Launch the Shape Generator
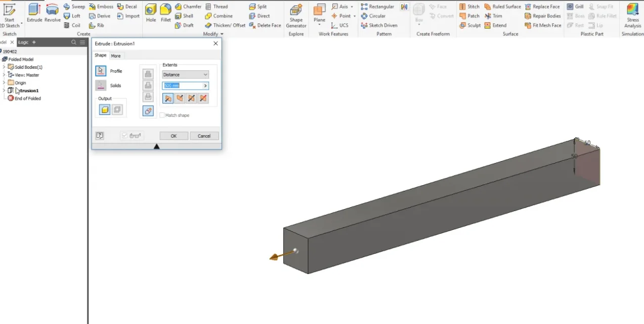Image resolution: width=644 pixels, height=324 pixels. (296, 16)
